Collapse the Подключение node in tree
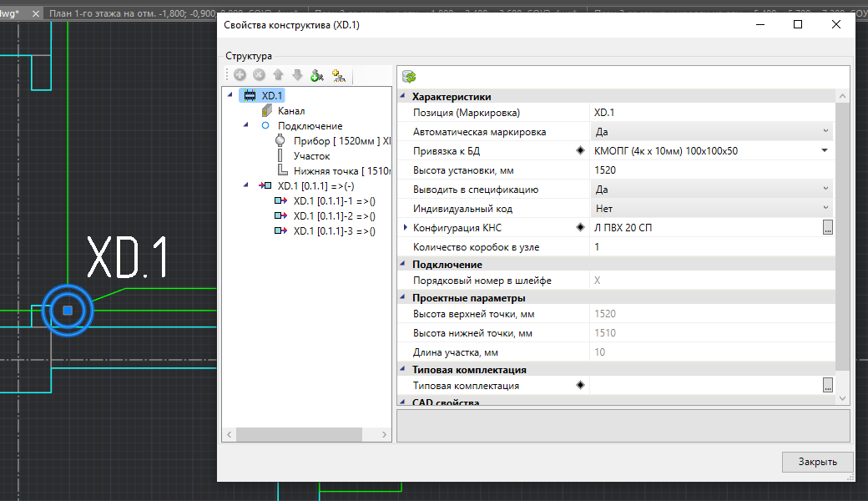 coord(245,125)
